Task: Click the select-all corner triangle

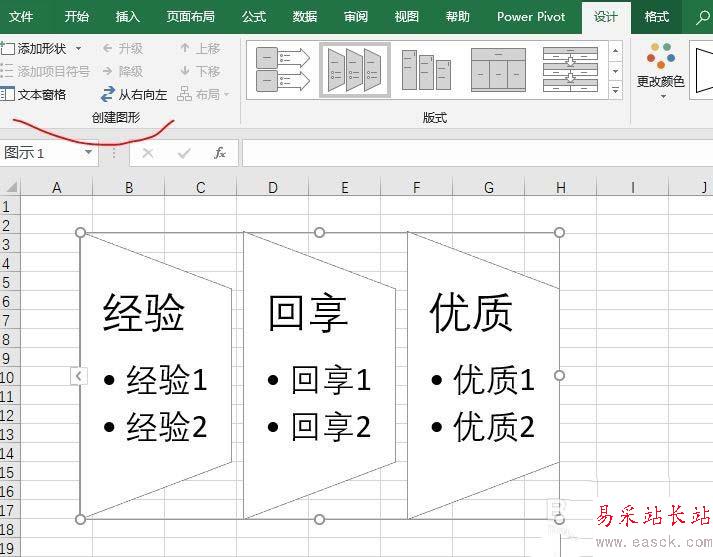Action: [x=10, y=187]
